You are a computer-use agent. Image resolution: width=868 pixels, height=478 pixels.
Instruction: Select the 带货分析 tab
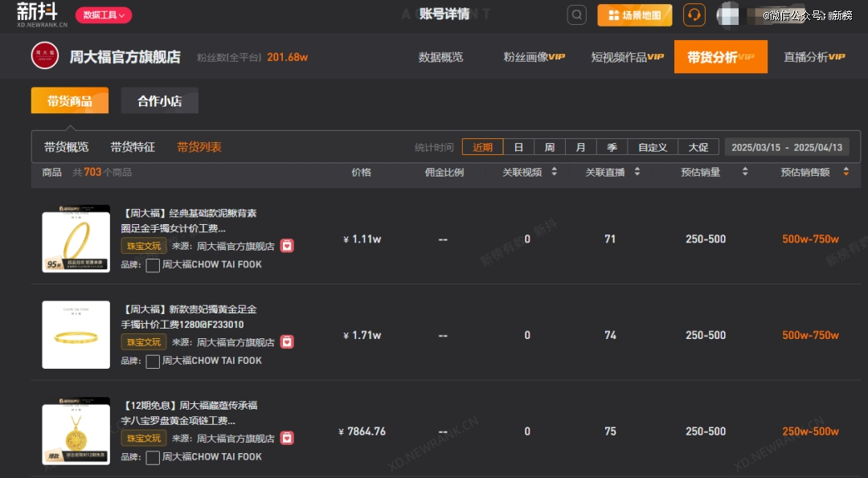tap(721, 56)
